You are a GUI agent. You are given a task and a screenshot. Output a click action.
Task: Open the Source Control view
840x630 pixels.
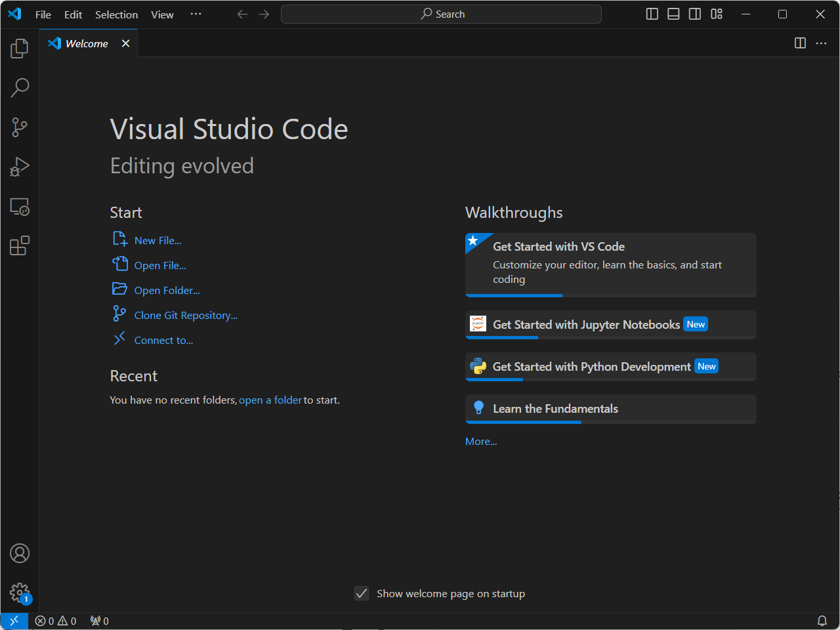[x=20, y=127]
